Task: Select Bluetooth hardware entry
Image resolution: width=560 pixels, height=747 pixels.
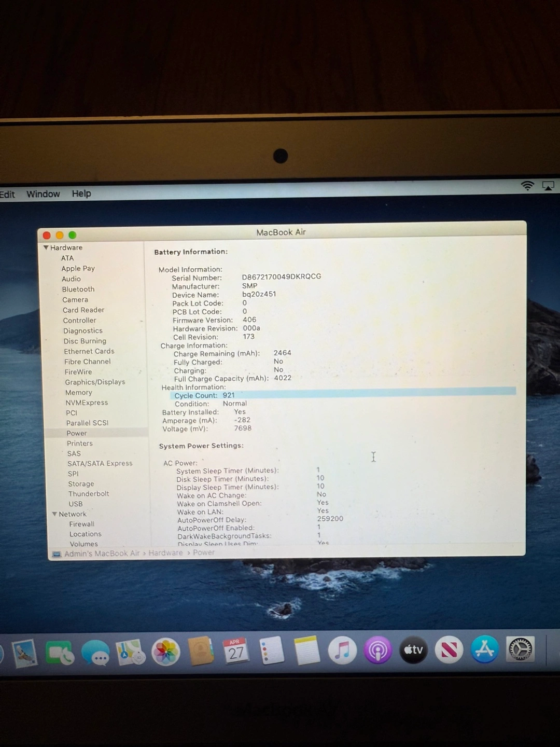Action: coord(78,289)
